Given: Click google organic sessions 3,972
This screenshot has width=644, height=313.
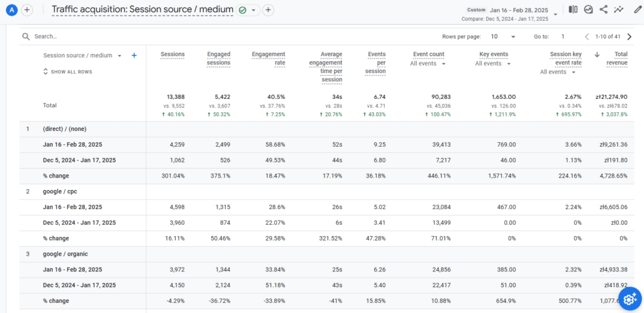Looking at the screenshot, I should (x=177, y=270).
